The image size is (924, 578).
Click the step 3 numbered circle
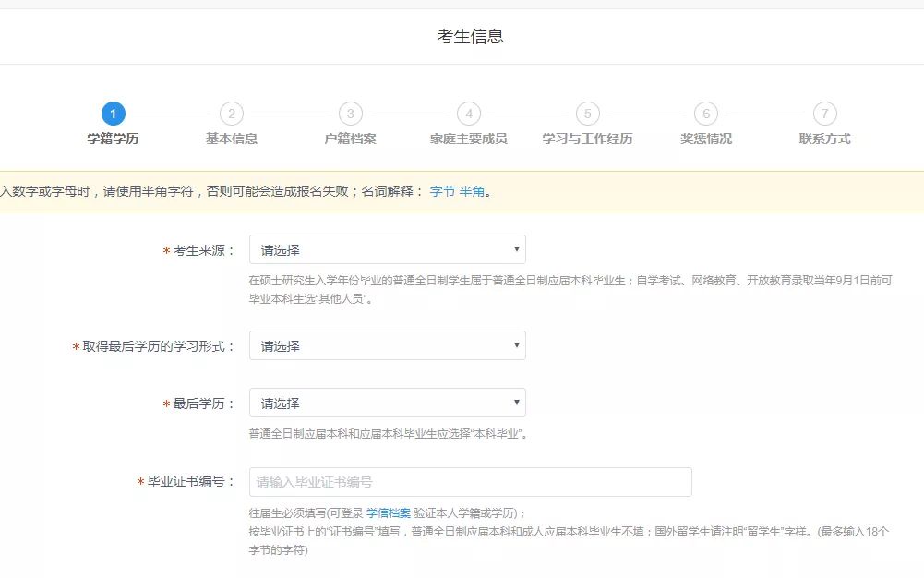[350, 114]
